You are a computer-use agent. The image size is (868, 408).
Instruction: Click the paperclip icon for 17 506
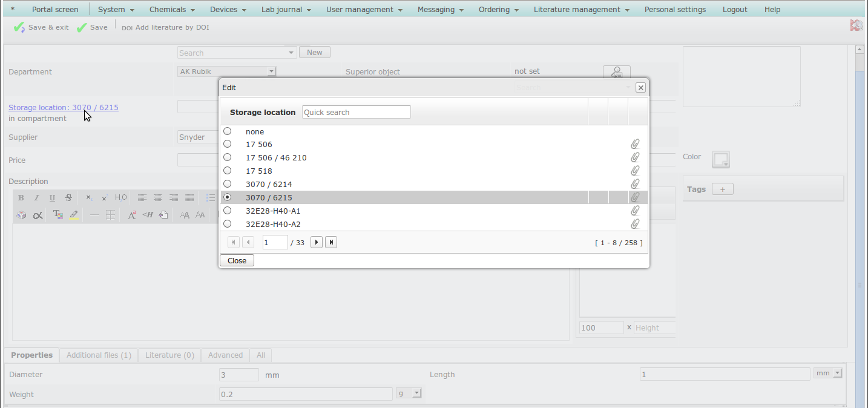pos(635,145)
